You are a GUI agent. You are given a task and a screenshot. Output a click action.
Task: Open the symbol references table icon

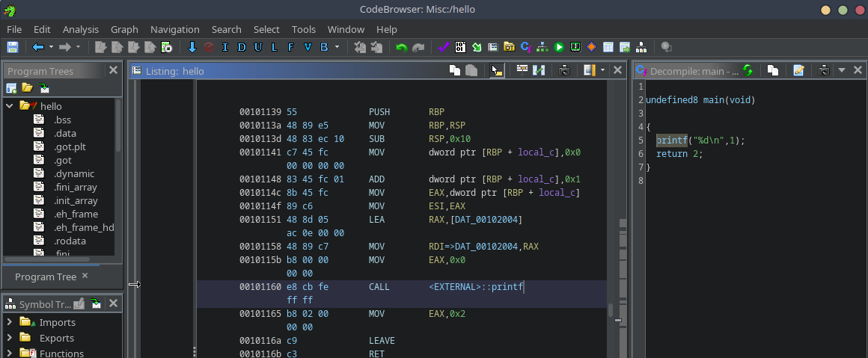coord(625,48)
